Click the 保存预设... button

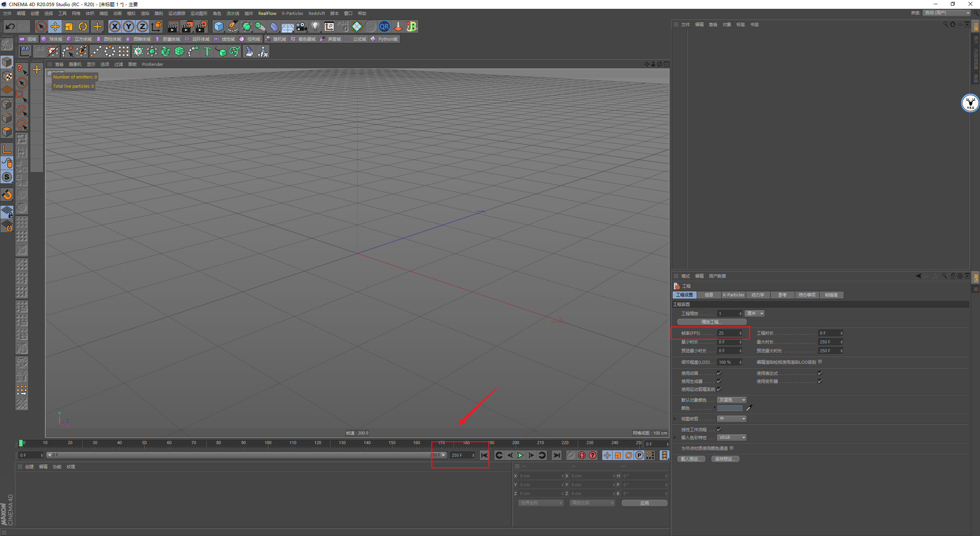pos(725,459)
